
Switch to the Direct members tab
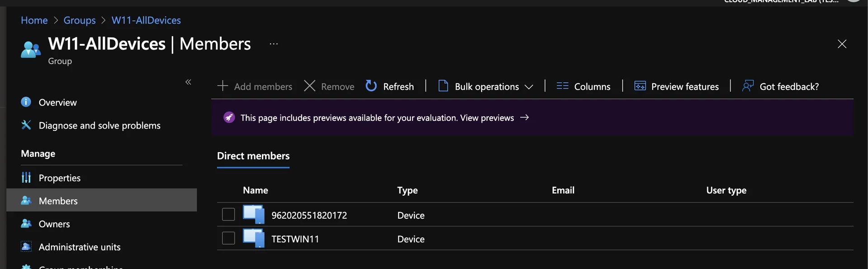[253, 156]
